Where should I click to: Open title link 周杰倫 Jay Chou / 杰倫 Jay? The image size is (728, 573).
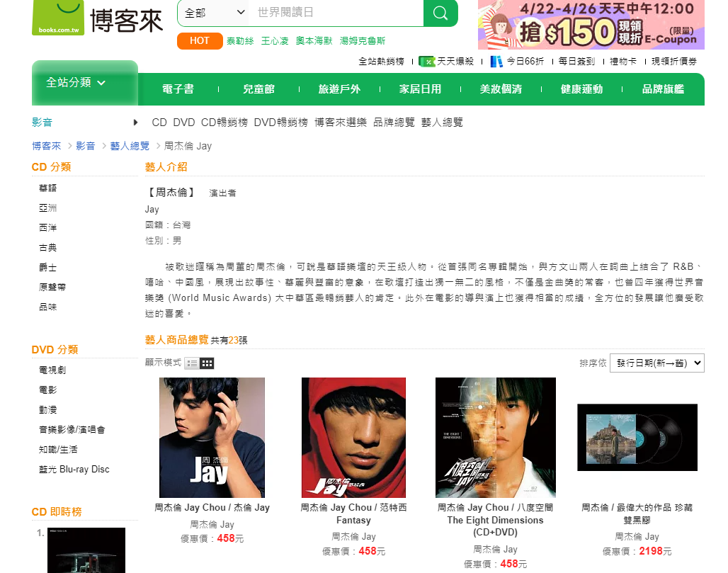[212, 508]
